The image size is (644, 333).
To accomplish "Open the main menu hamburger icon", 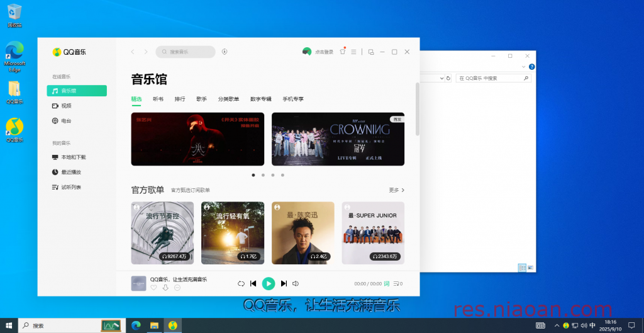I will point(353,52).
